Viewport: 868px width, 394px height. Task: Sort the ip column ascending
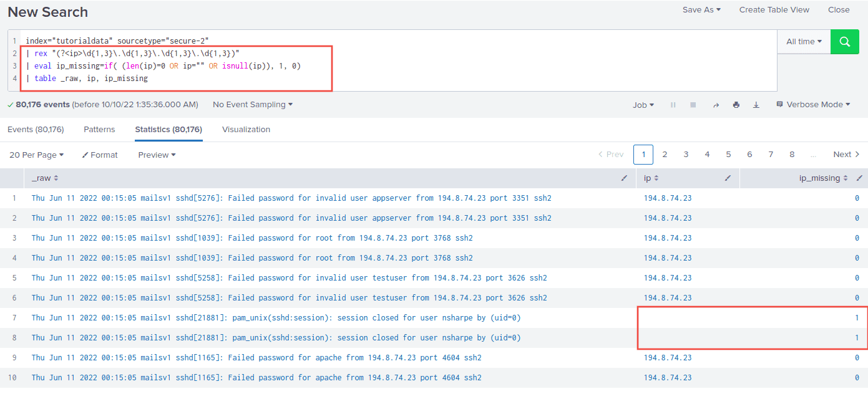658,178
